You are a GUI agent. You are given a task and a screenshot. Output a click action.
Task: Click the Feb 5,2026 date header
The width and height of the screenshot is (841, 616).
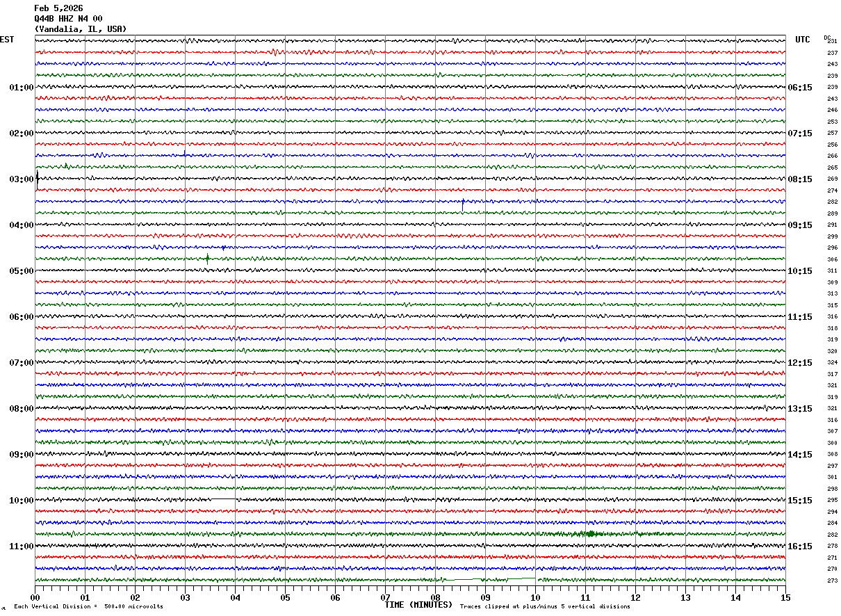point(58,8)
